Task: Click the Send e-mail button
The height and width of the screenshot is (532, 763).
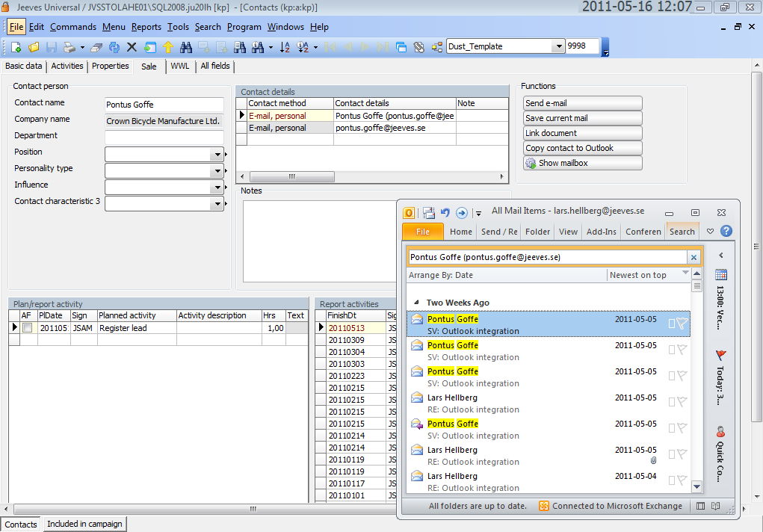Action: [x=582, y=103]
